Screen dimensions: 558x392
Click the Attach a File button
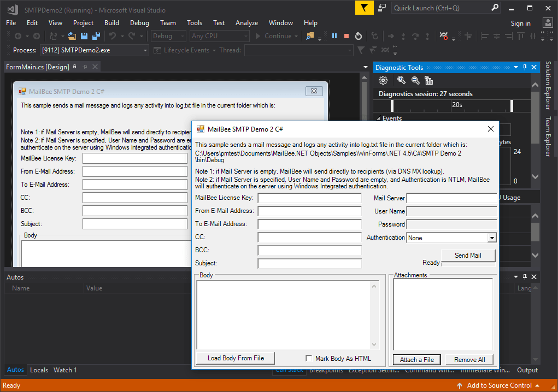click(416, 360)
